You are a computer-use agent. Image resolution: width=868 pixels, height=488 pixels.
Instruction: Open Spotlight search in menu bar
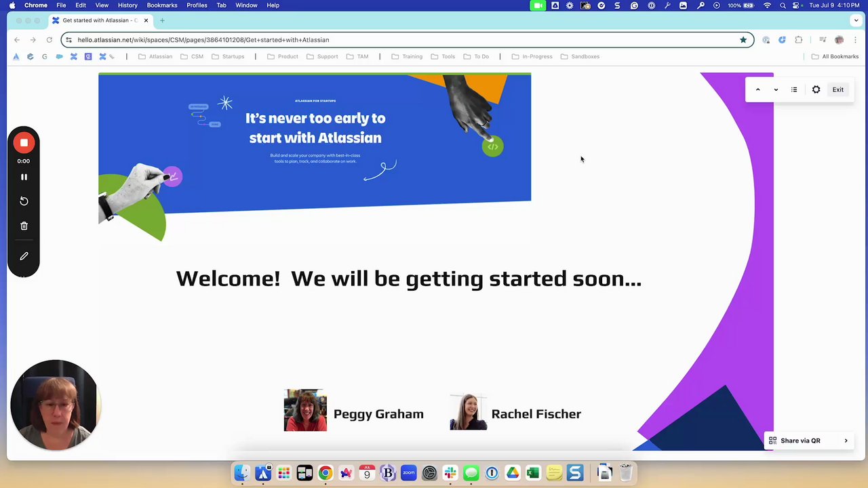click(783, 5)
